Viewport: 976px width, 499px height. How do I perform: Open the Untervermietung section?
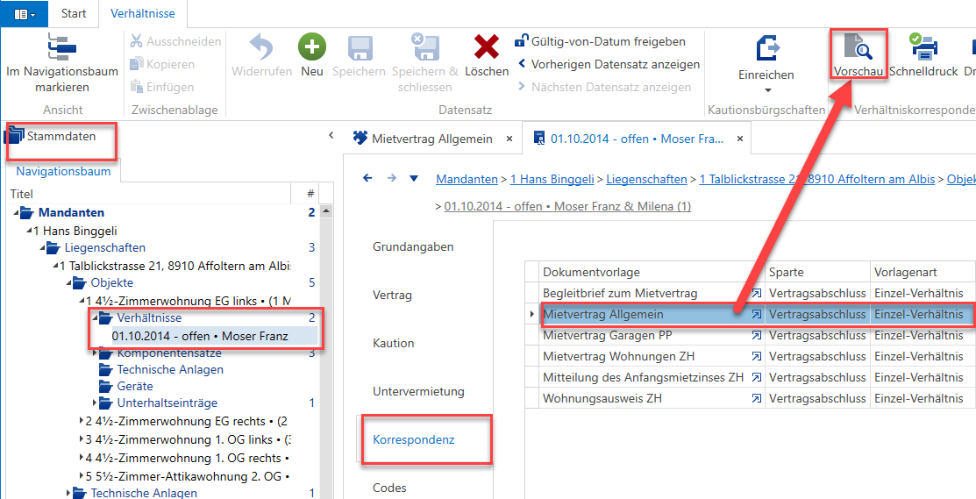(419, 391)
